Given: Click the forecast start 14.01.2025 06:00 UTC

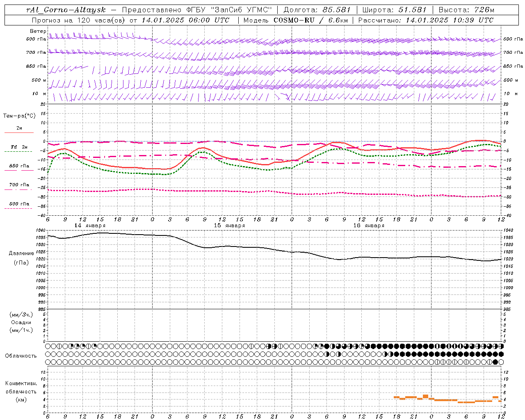Looking at the screenshot, I should (185, 20).
